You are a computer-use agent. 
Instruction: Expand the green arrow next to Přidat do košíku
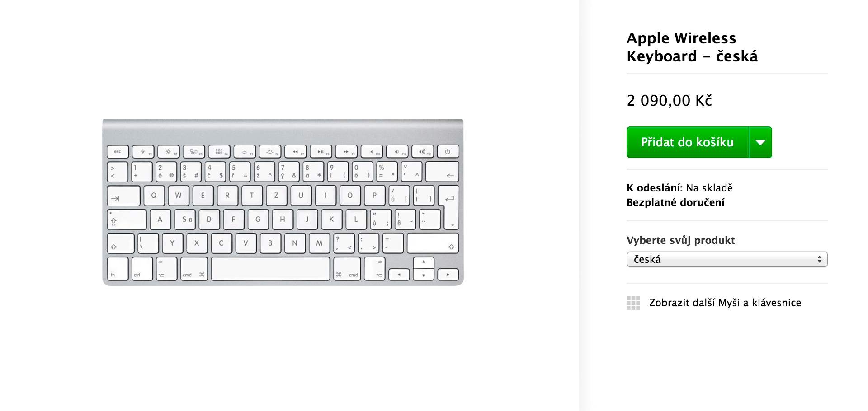click(x=761, y=142)
